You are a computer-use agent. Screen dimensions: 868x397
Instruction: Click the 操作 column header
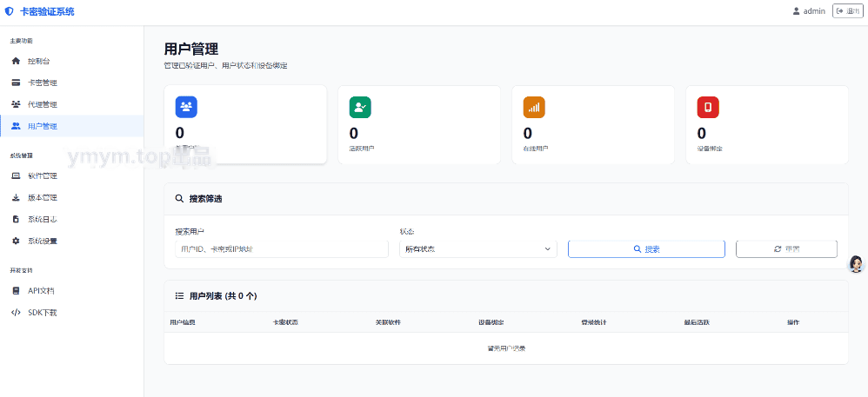point(793,322)
